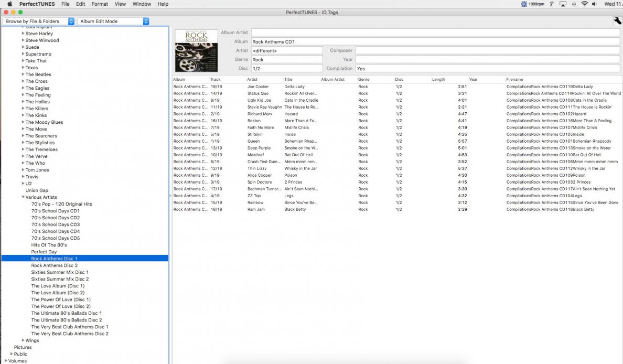Open the AirPlay display menu bar icon

point(563,4)
